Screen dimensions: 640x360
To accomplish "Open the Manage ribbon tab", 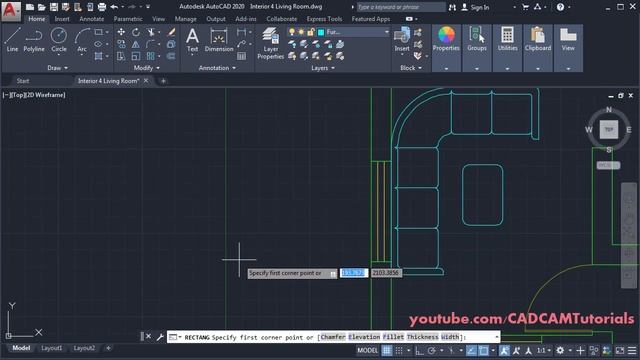I will [185, 19].
